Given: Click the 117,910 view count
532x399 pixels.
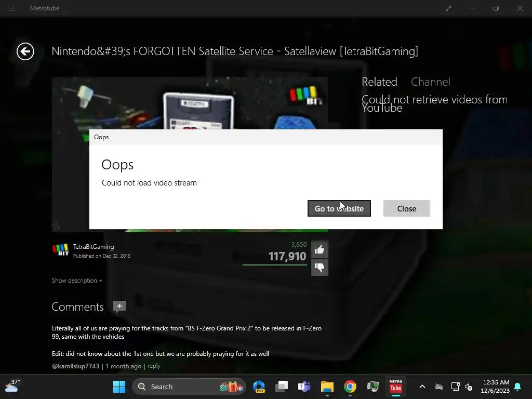Looking at the screenshot, I should [287, 256].
